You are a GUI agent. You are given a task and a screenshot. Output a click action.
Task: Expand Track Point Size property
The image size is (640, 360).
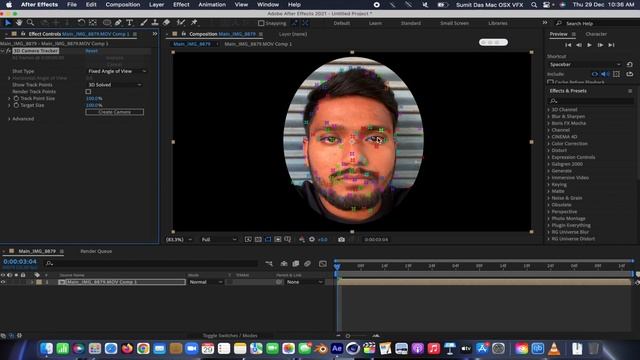click(9, 98)
